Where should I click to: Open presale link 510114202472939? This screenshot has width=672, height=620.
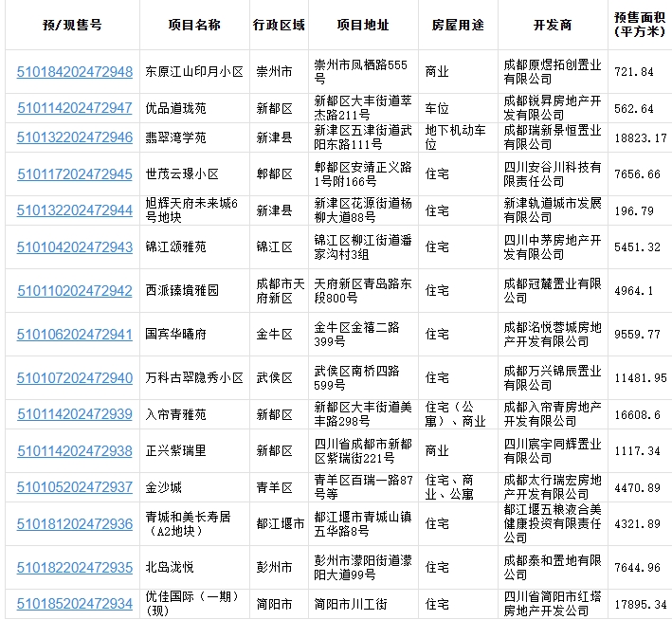[x=75, y=414]
